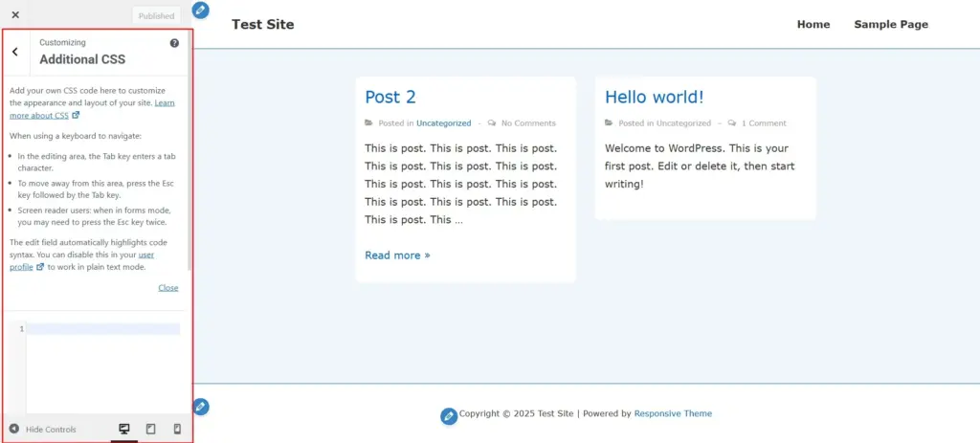Click the Additional CSS heading
980x443 pixels.
pos(82,59)
